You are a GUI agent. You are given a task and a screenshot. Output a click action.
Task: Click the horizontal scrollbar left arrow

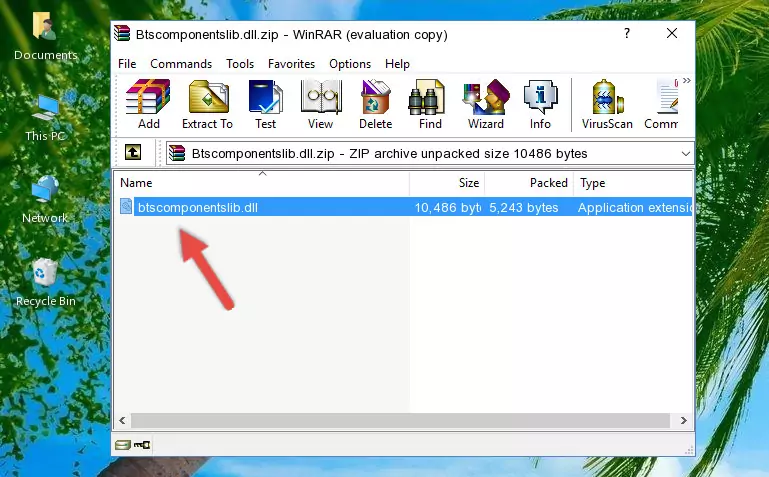point(122,420)
